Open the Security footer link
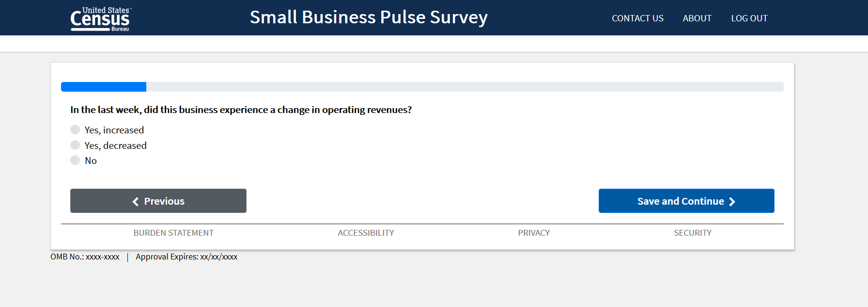The height and width of the screenshot is (307, 868). [x=693, y=233]
